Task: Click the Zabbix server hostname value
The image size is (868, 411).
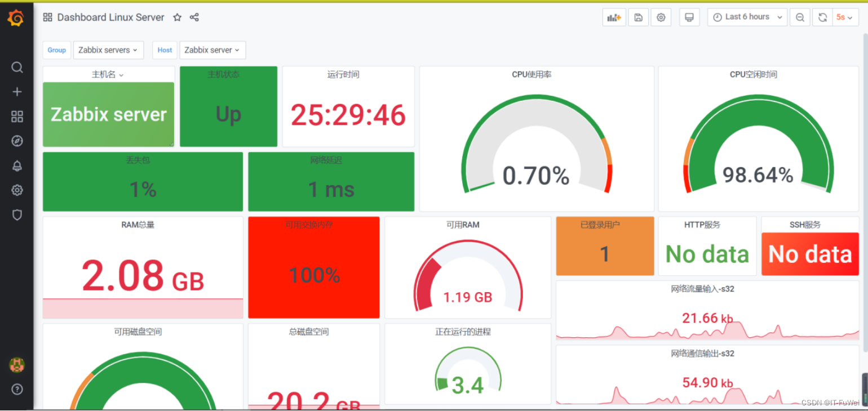Action: 109,114
